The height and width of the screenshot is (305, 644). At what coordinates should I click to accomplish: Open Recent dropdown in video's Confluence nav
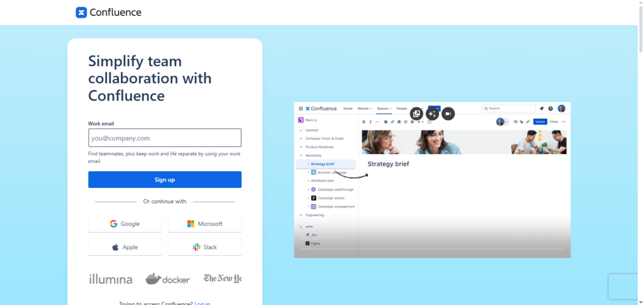[365, 108]
